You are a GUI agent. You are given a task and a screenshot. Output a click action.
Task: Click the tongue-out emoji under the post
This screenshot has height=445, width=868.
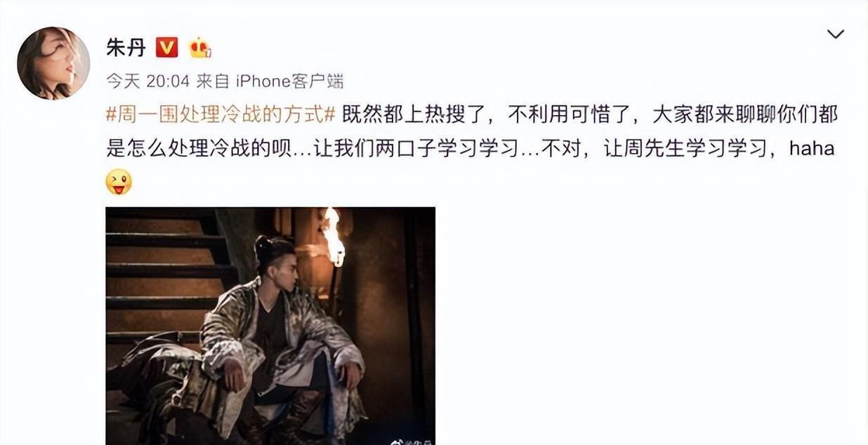coord(119,182)
